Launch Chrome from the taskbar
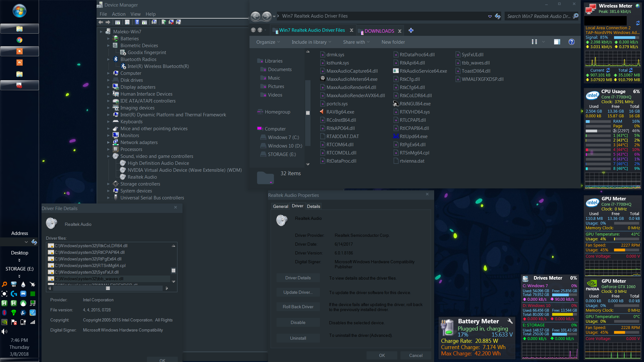Viewport: 644px width, 362px height. (x=20, y=40)
